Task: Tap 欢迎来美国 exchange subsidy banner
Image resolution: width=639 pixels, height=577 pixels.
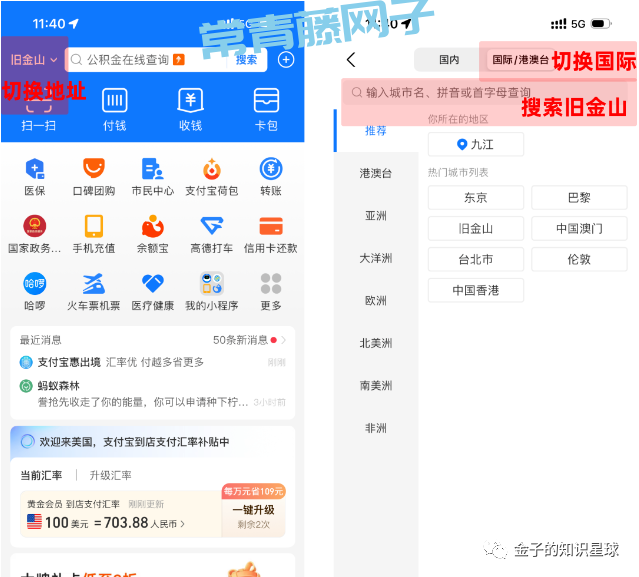Action: [x=152, y=442]
